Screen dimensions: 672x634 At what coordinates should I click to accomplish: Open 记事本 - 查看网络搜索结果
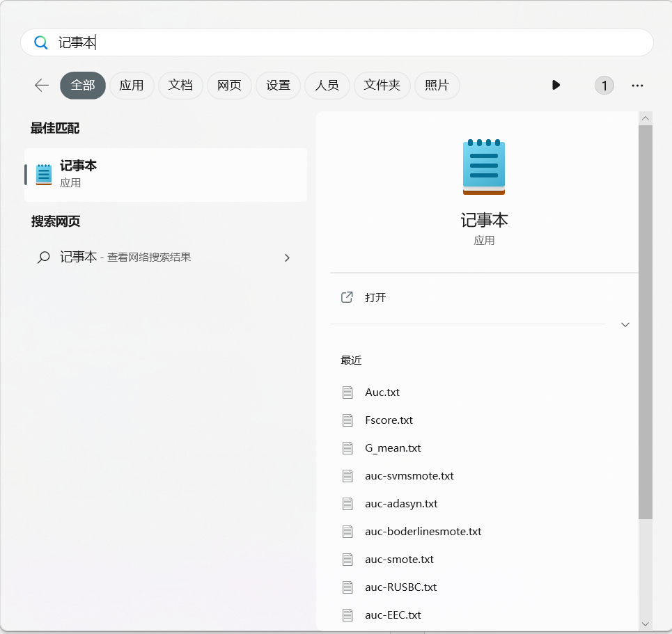click(x=166, y=257)
